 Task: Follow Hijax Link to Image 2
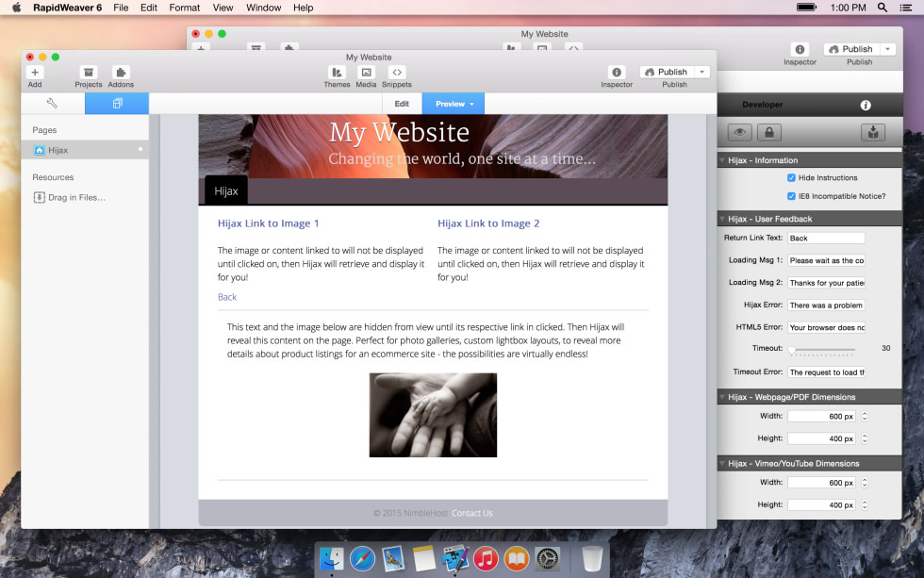[488, 223]
